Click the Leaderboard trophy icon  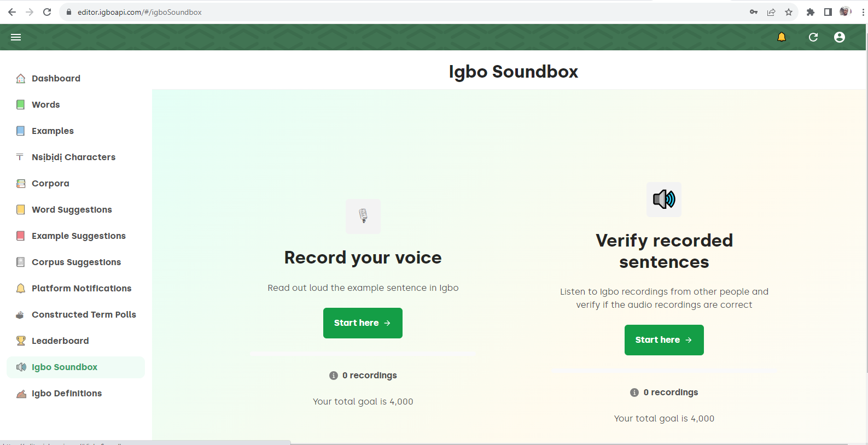pos(21,341)
